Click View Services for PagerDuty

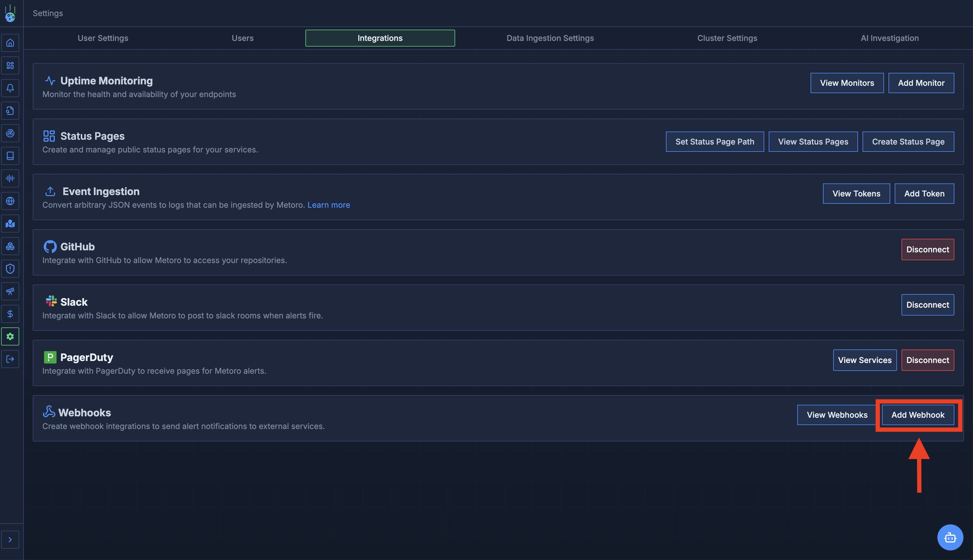[x=865, y=360]
